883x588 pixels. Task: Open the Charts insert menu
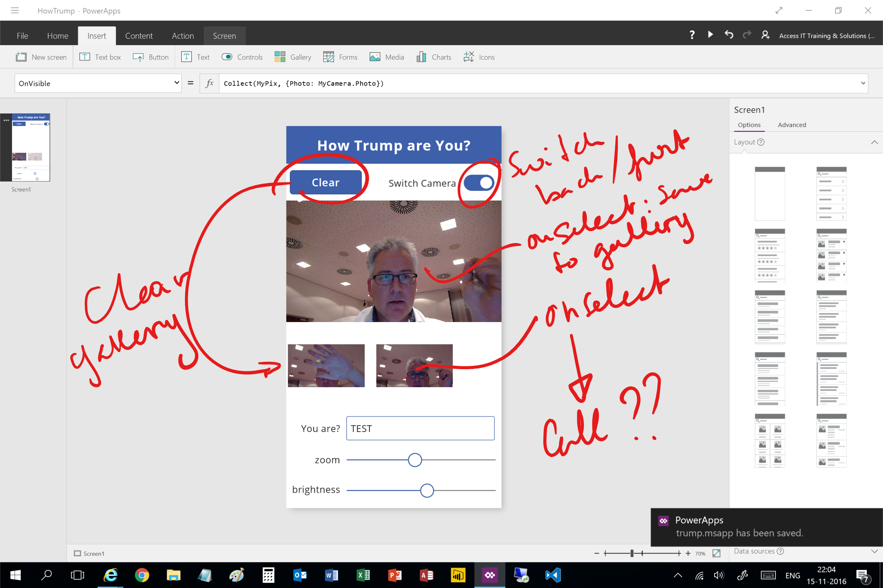434,57
